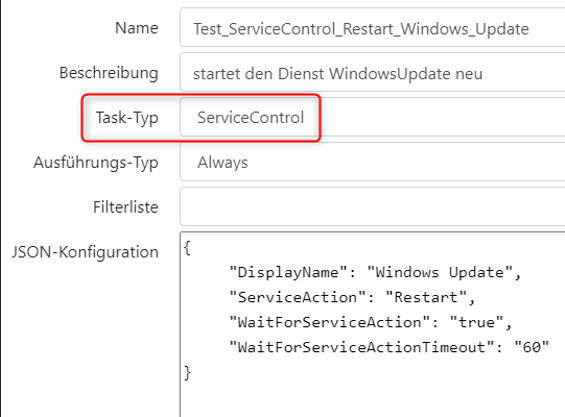
Task: Click into the Name input field
Action: [x=373, y=28]
